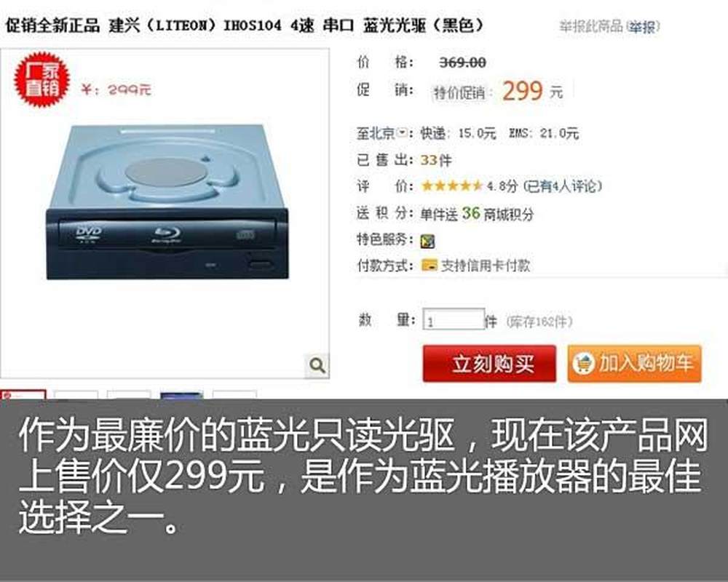Click the Blu-ray logo on the drive
Viewport: 728px width, 582px height.
point(167,235)
